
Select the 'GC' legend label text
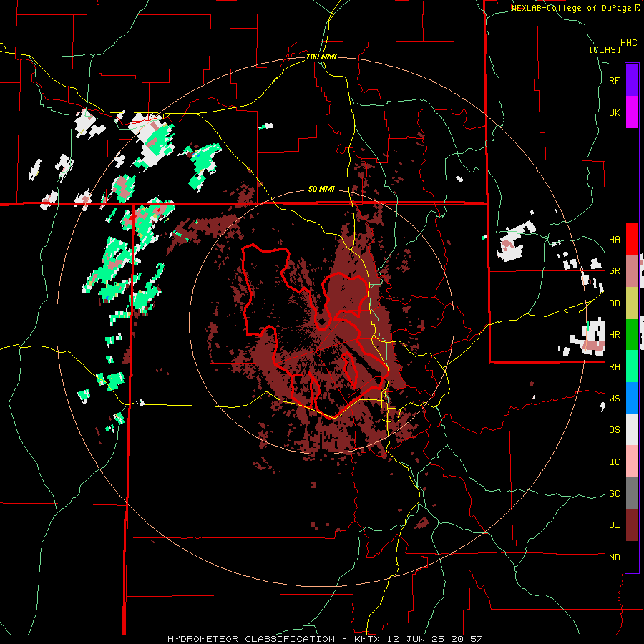[614, 494]
